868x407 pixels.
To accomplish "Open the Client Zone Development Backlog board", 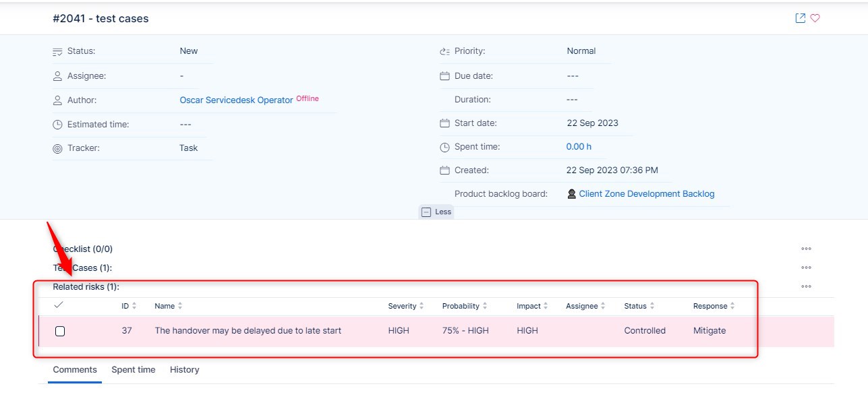I will (x=645, y=193).
